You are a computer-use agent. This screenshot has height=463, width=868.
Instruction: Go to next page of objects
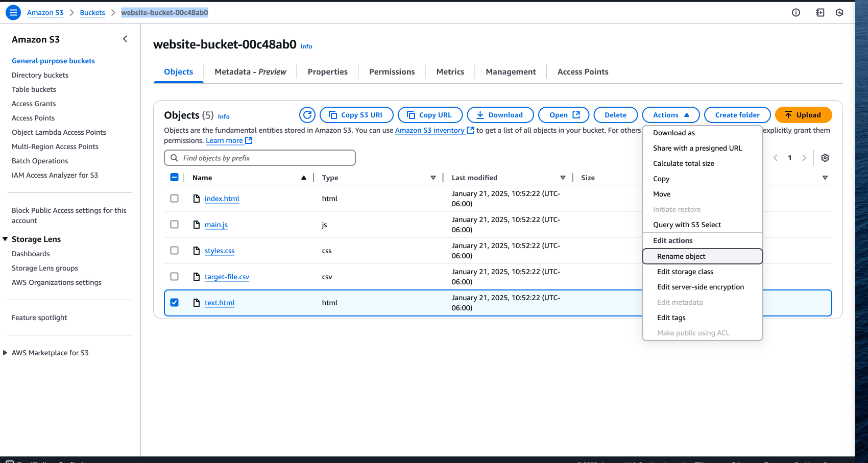point(804,158)
